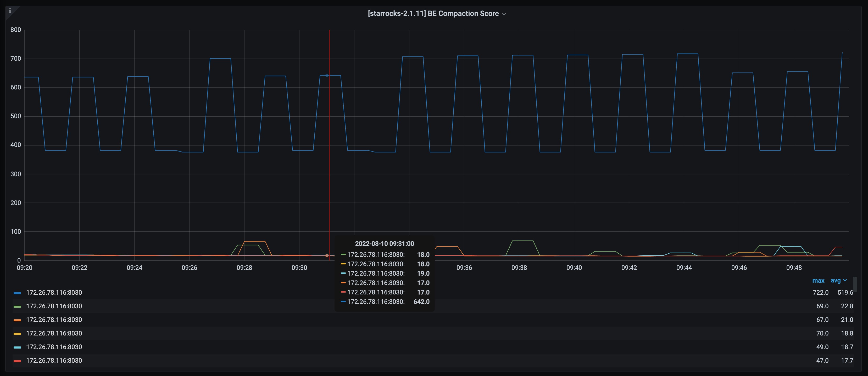Toggle legend series with max 70.0
Screen dimensions: 868x376
(x=54, y=333)
